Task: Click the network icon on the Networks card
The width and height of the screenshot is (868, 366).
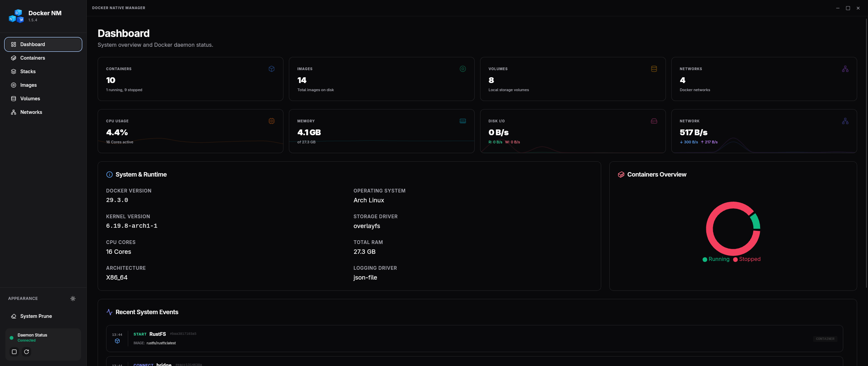Action: (845, 69)
